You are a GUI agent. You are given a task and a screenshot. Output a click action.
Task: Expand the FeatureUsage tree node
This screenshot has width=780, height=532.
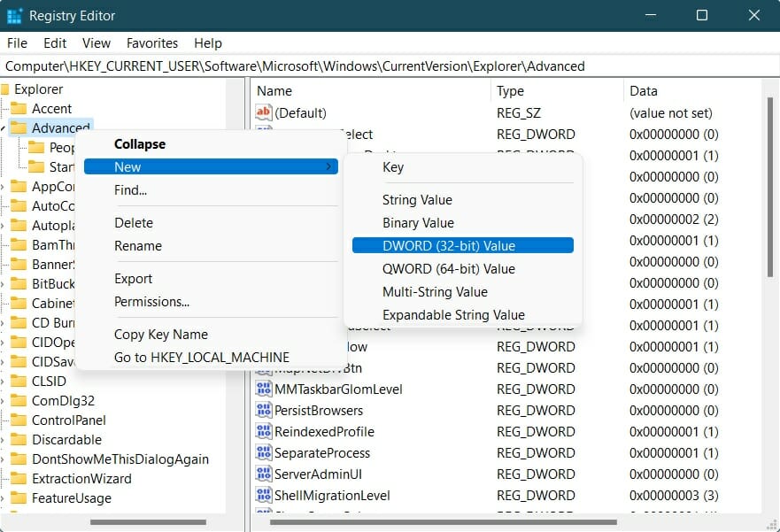[3, 498]
